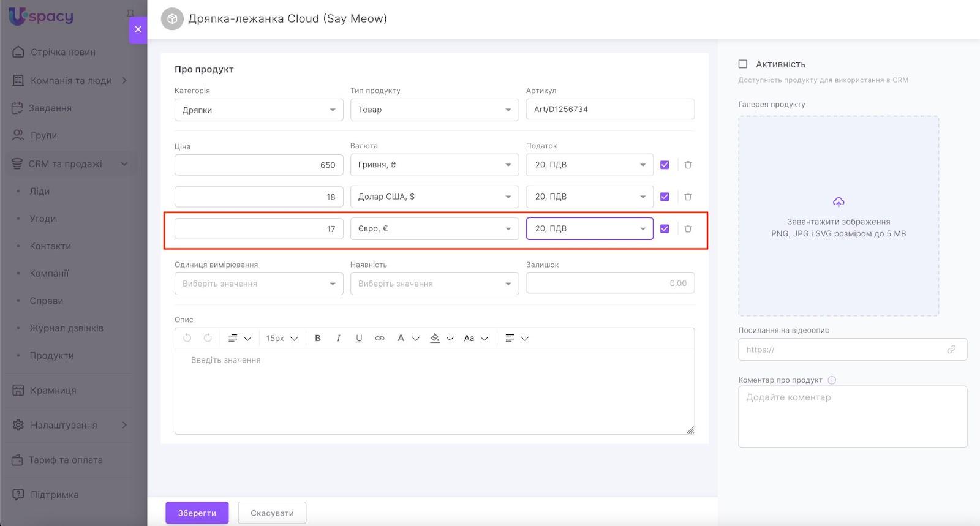Expand the Тип продукту dropdown
This screenshot has height=526, width=980.
click(x=434, y=110)
